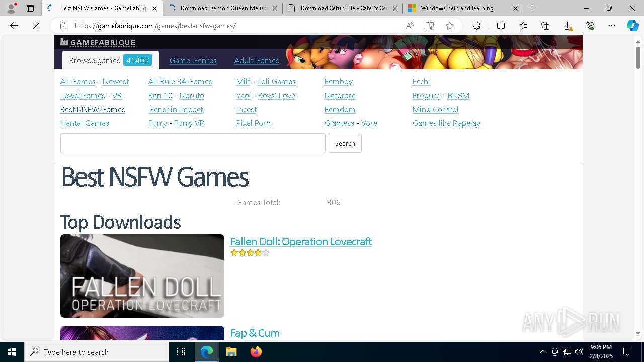Go back with the back arrow
Image resolution: width=644 pixels, height=362 pixels.
(x=14, y=26)
